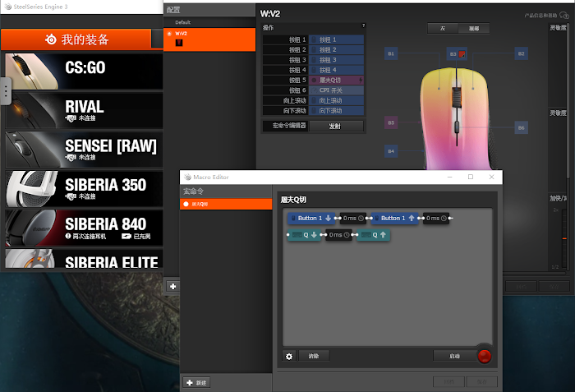Edit the 0 ms delay after Button 1 up
Screen dimensions: 575x392
[x=436, y=219]
